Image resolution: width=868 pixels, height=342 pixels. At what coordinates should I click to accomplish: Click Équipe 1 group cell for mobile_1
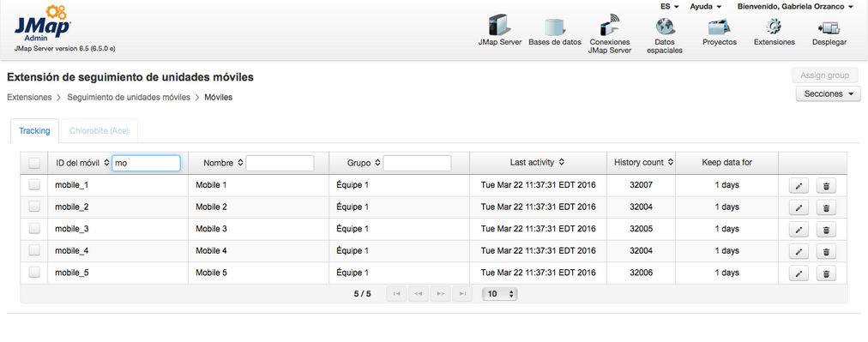point(399,185)
